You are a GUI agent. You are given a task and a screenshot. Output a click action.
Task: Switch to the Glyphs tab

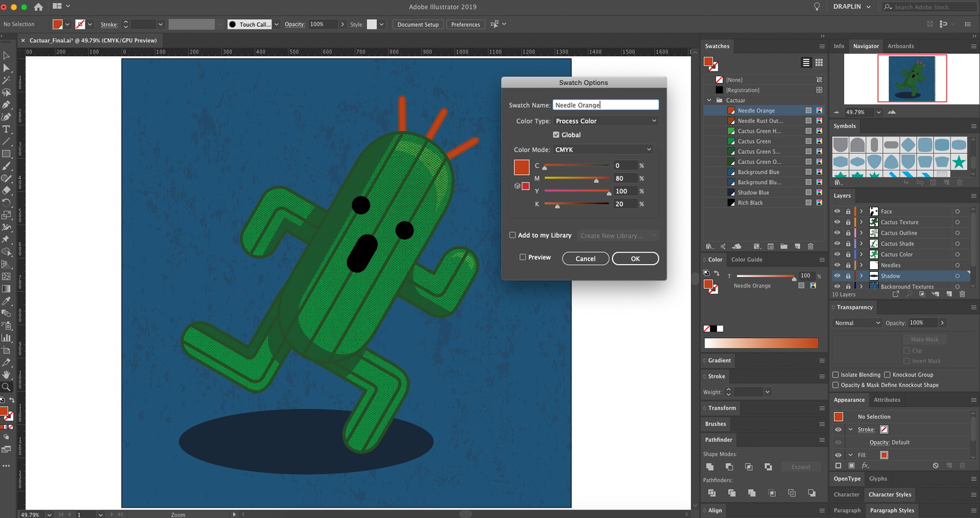click(878, 478)
